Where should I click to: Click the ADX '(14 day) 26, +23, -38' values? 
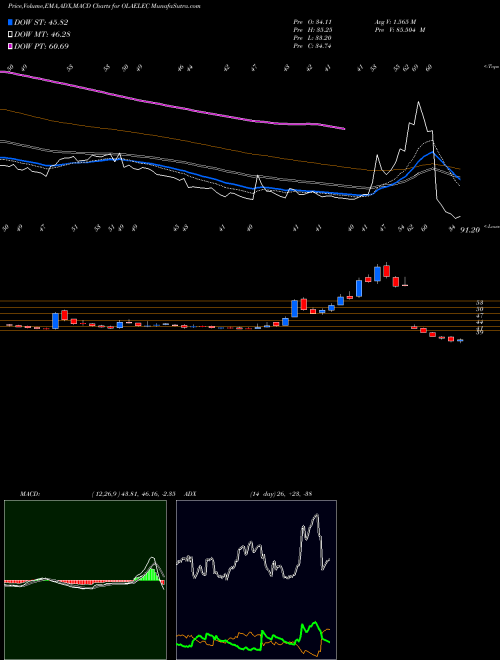pos(280,493)
